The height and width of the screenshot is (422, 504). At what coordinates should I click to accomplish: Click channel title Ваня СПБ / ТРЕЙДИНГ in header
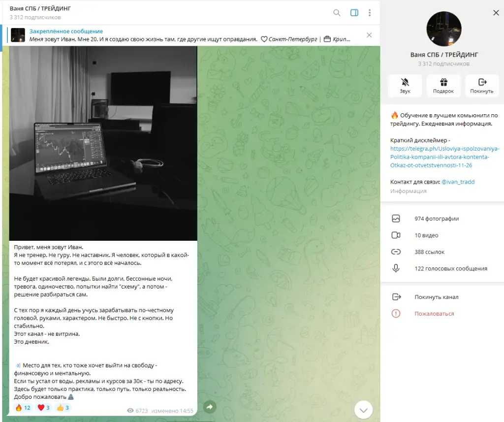coord(40,9)
